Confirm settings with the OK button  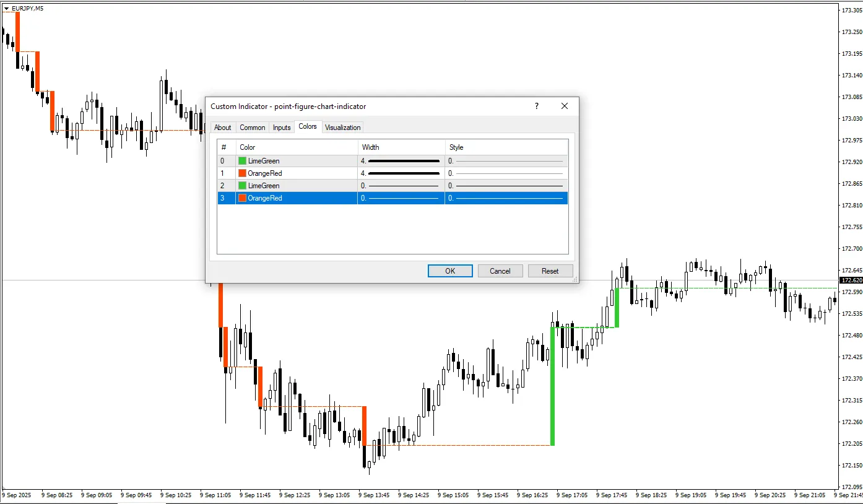[x=450, y=271]
